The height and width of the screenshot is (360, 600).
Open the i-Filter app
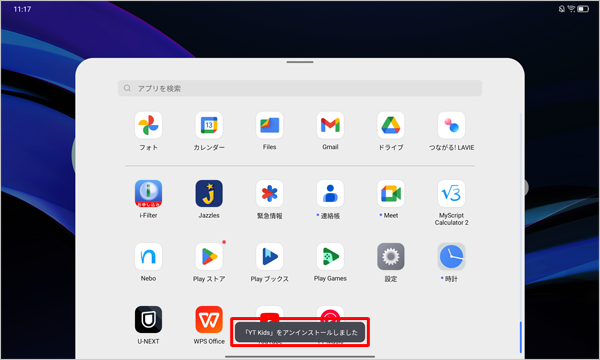148,194
